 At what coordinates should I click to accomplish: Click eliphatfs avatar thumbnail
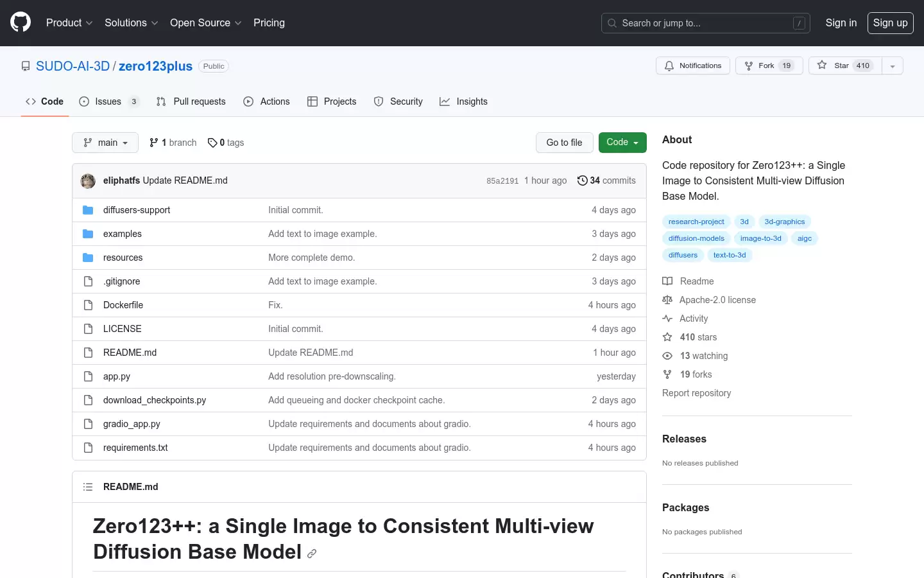coord(88,181)
